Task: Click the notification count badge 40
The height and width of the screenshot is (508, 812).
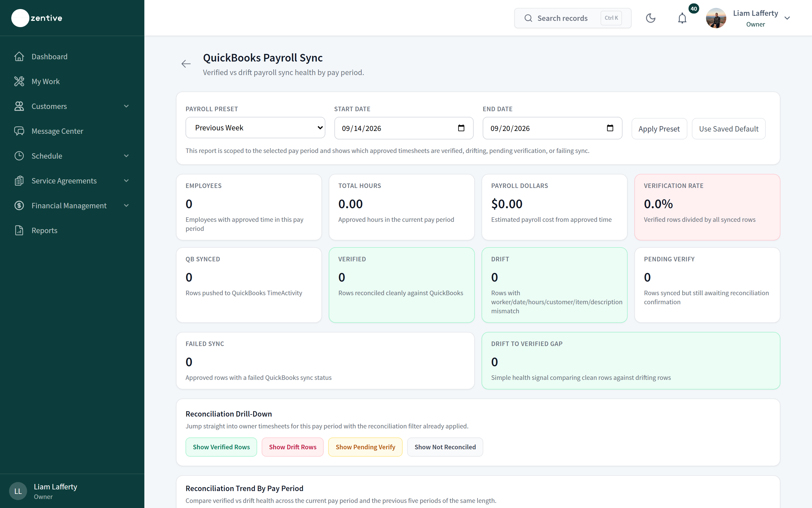Action: point(694,9)
